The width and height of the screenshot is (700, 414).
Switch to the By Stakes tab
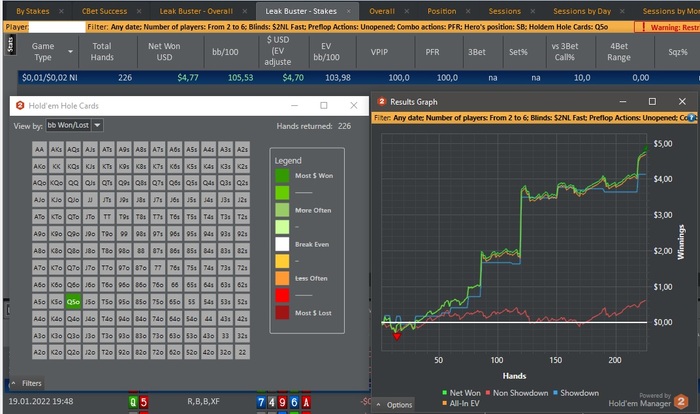(33, 11)
